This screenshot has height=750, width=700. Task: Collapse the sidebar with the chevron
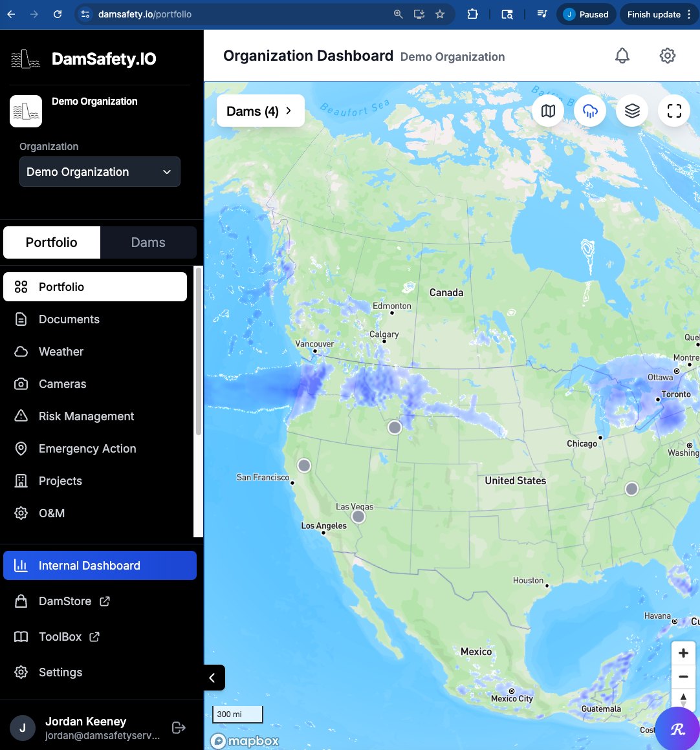click(x=213, y=678)
